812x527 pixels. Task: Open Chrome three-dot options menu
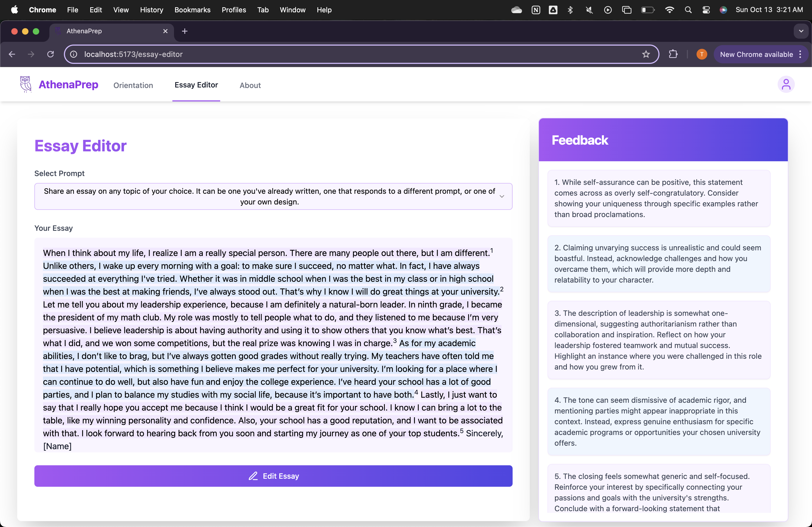[x=800, y=54]
